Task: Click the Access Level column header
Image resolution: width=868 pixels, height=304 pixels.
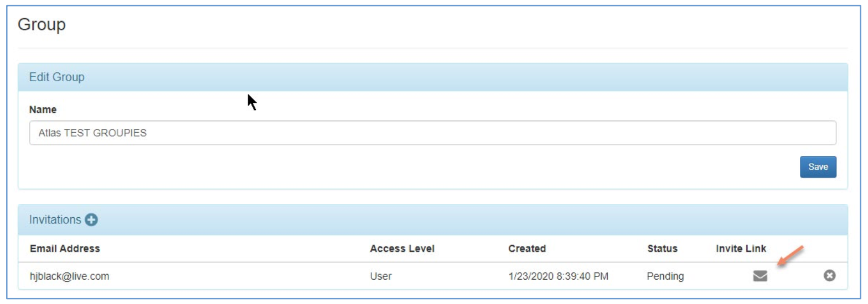Action: point(402,249)
